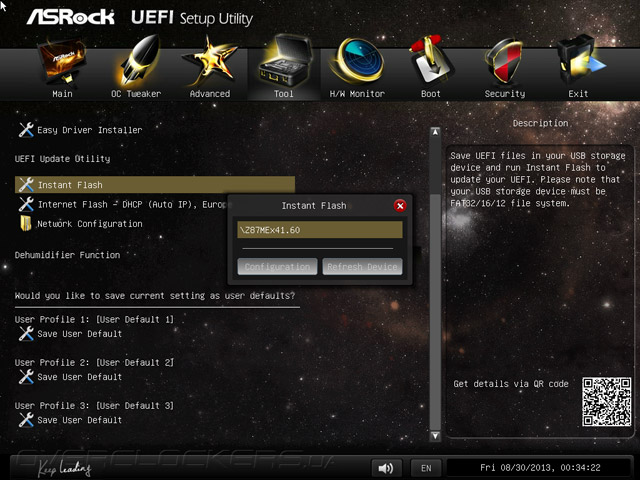Switch to the Exit tab label
This screenshot has width=640, height=480.
pos(578,94)
